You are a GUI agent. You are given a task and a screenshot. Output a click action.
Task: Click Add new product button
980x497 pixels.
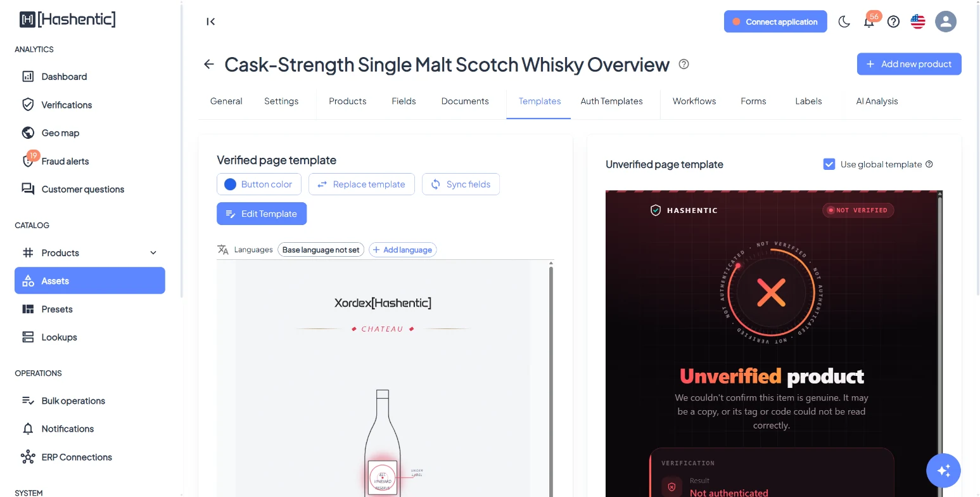click(x=909, y=64)
